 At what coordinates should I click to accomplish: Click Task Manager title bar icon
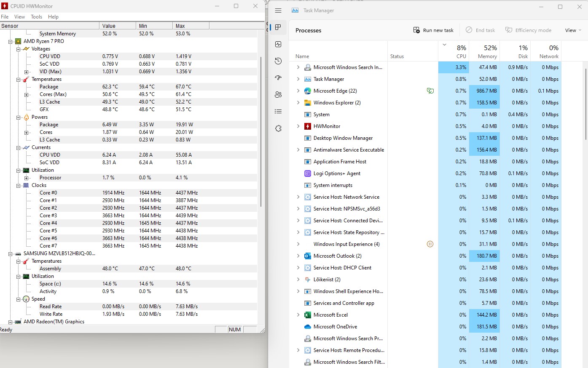tap(295, 10)
